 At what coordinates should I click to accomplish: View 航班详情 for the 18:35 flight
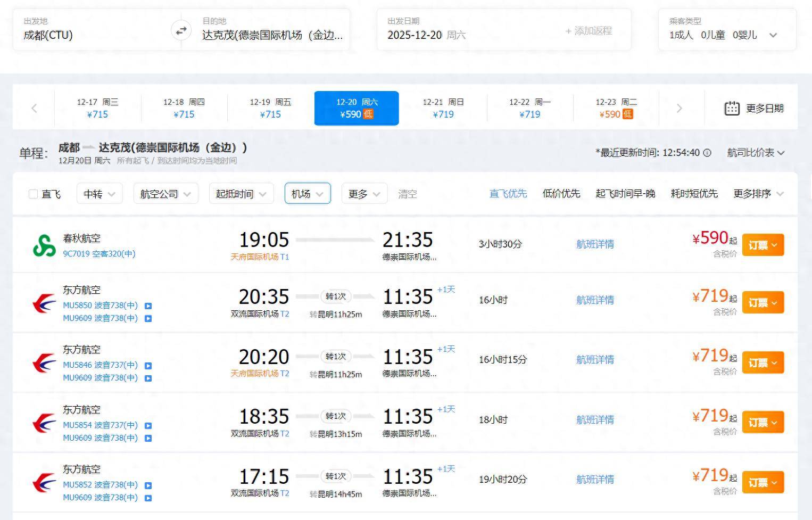pyautogui.click(x=595, y=420)
